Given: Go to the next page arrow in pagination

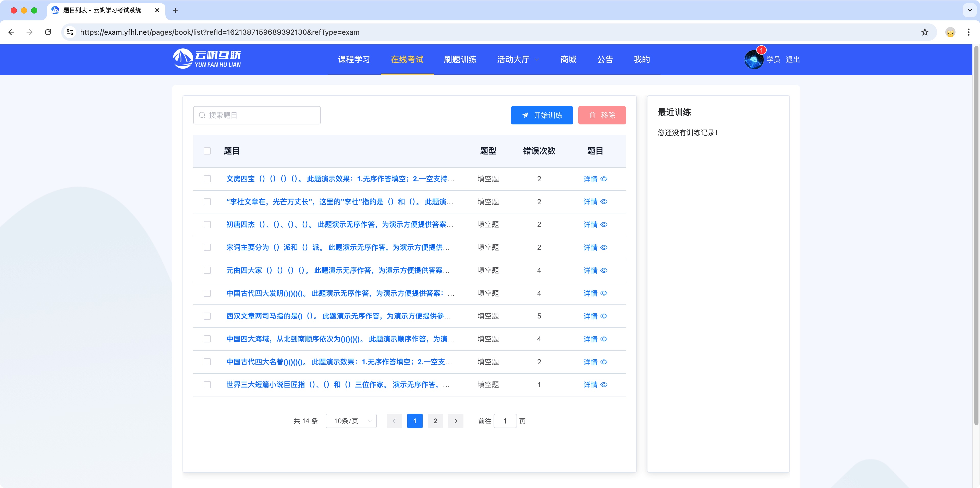Looking at the screenshot, I should tap(455, 421).
